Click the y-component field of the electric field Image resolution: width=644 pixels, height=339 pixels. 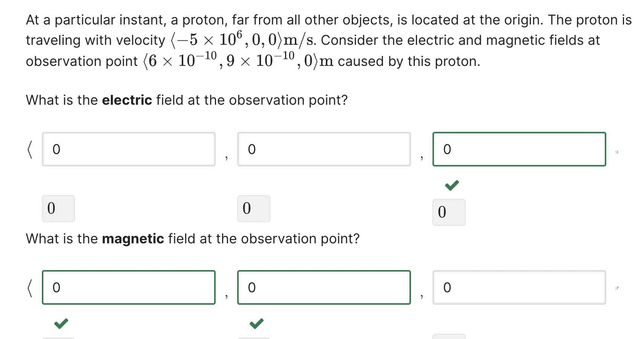pyautogui.click(x=324, y=149)
